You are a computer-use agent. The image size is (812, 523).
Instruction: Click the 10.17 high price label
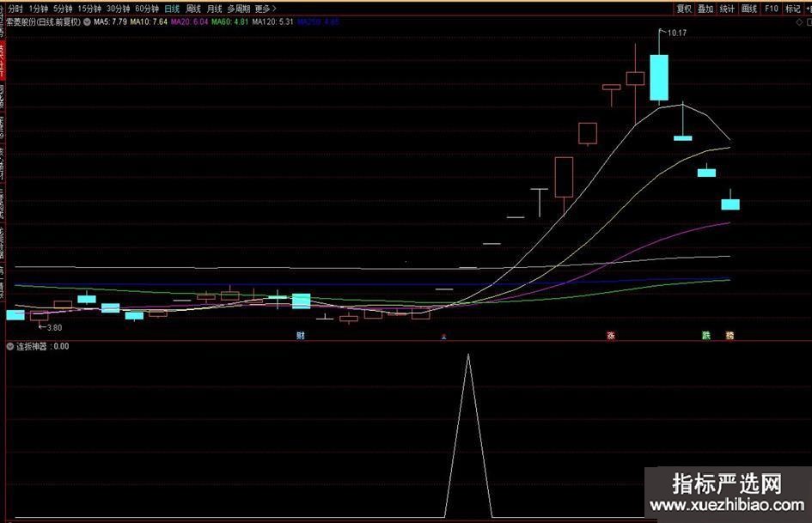[x=677, y=33]
